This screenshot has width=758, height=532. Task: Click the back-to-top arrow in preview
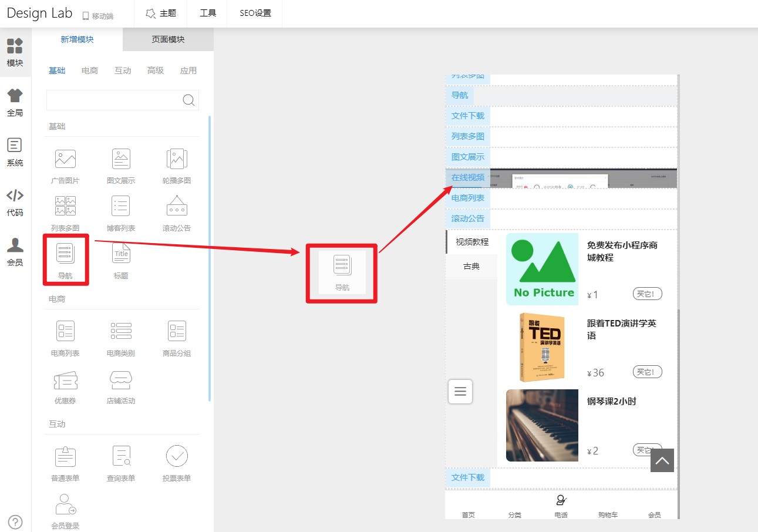pos(662,460)
